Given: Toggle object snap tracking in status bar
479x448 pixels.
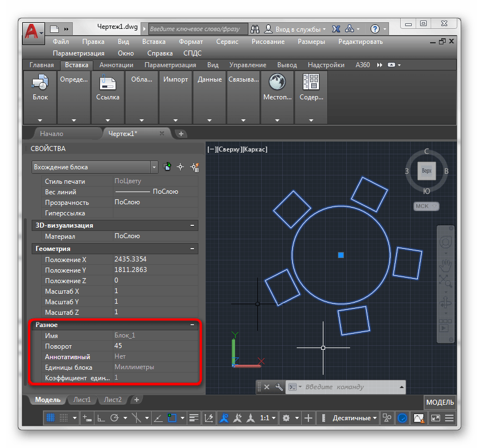Looking at the screenshot, I should [158, 418].
